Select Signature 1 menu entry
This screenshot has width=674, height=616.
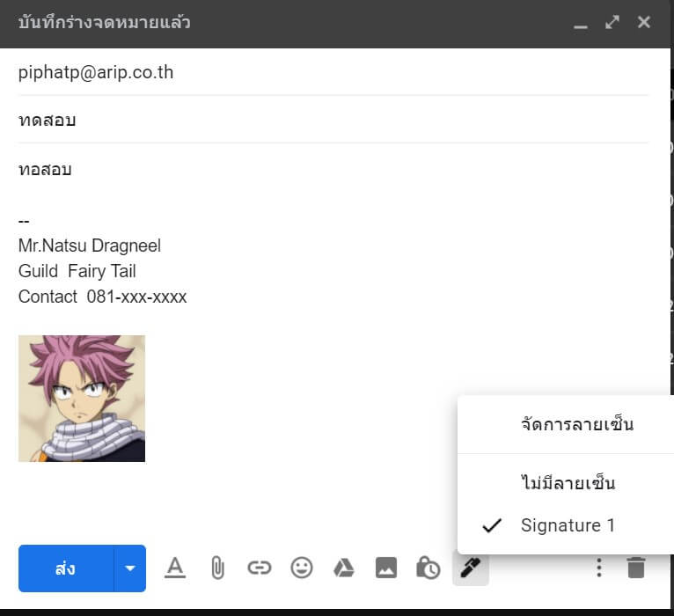point(568,525)
